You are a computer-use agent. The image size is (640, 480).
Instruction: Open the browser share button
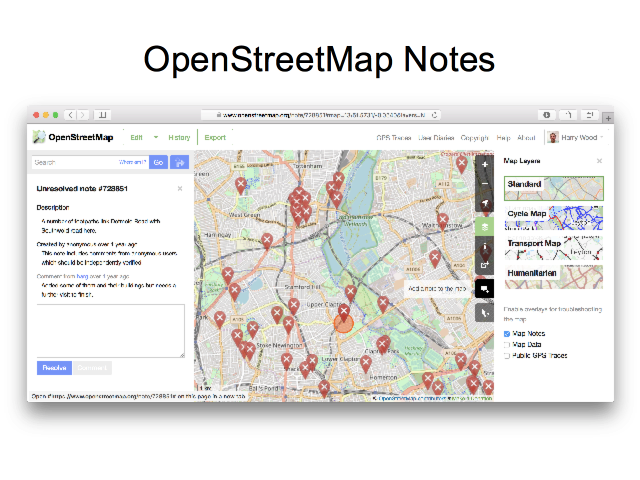pyautogui.click(x=568, y=115)
